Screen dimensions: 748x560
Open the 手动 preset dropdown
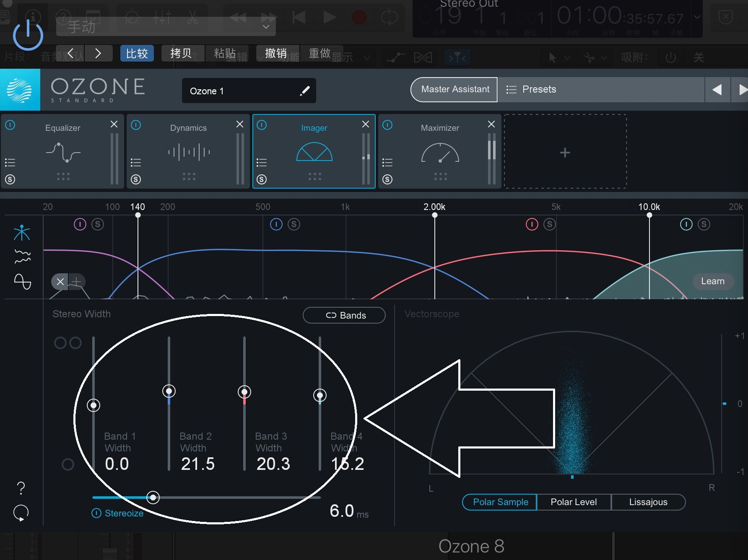[x=166, y=27]
